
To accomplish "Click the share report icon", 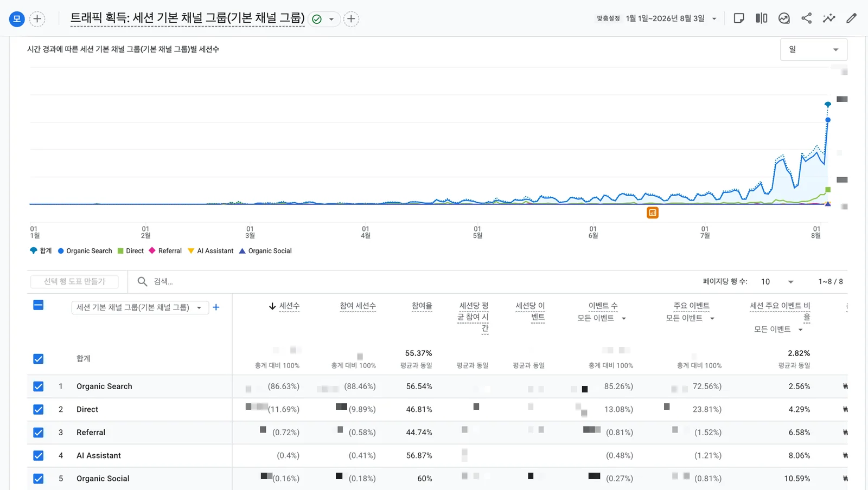I will coord(807,18).
